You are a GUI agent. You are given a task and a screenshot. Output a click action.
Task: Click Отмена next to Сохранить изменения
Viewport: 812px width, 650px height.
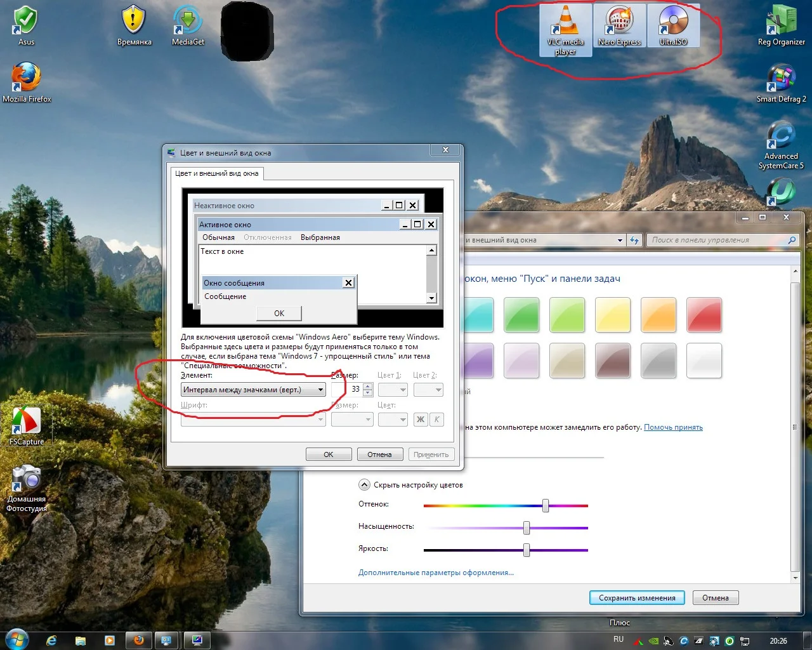(x=716, y=598)
